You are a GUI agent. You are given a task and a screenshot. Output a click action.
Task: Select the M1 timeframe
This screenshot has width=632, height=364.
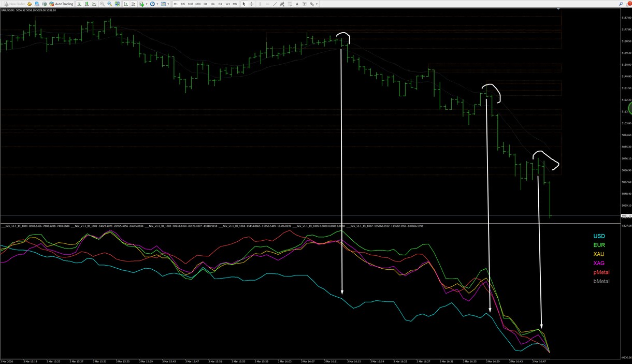(176, 4)
